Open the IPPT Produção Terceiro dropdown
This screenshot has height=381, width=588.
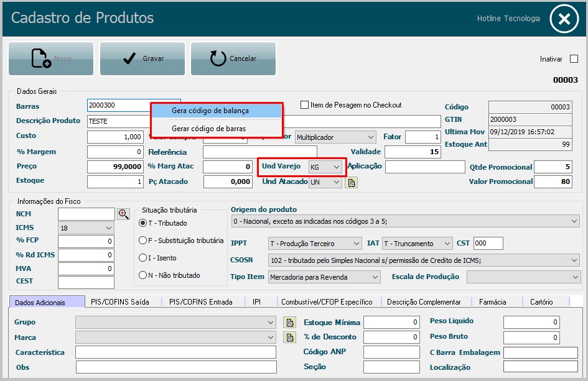click(x=315, y=244)
